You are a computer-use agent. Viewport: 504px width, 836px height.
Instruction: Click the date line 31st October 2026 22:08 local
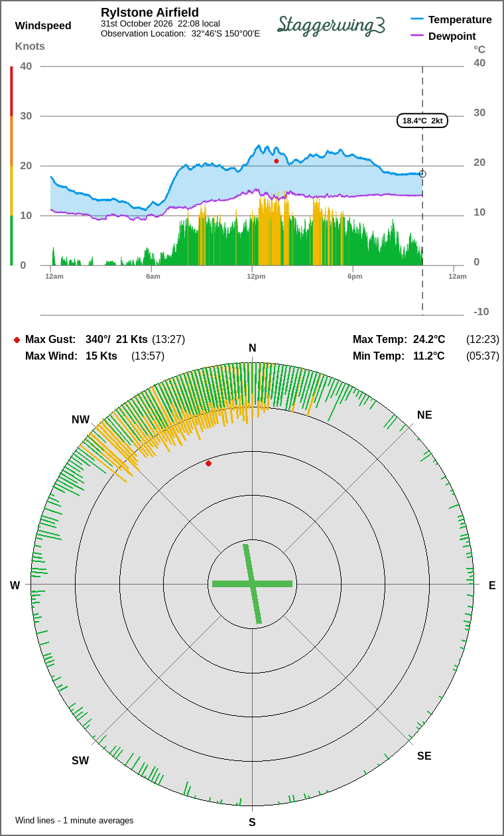pyautogui.click(x=160, y=23)
